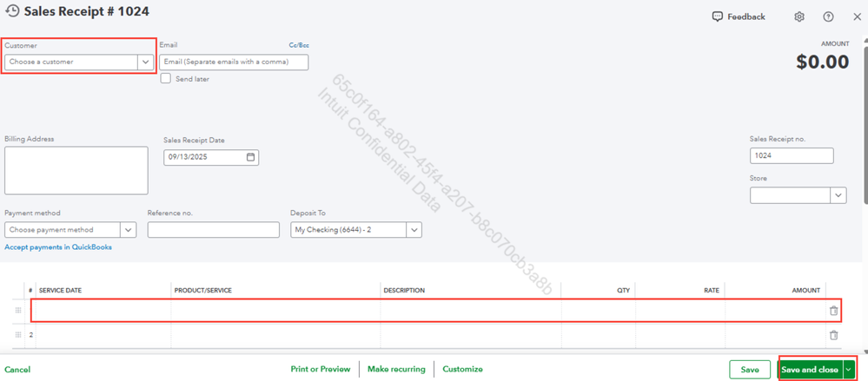Click the Rate cell in line 2
Screen dimensions: 868x381
click(679, 335)
